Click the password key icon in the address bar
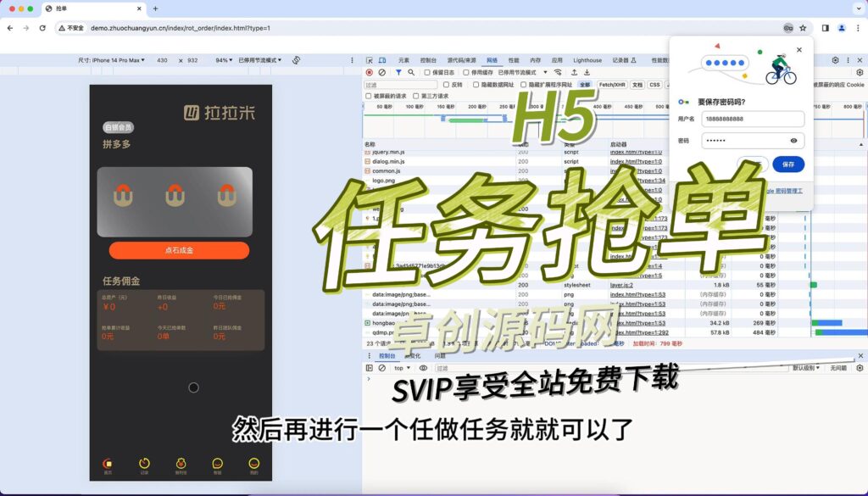The image size is (868, 496). click(x=788, y=28)
